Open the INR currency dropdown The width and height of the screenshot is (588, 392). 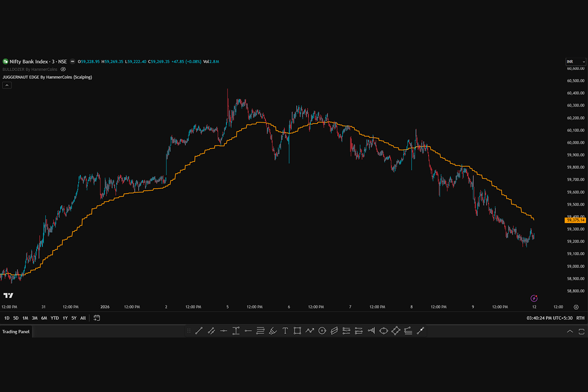[x=575, y=62]
